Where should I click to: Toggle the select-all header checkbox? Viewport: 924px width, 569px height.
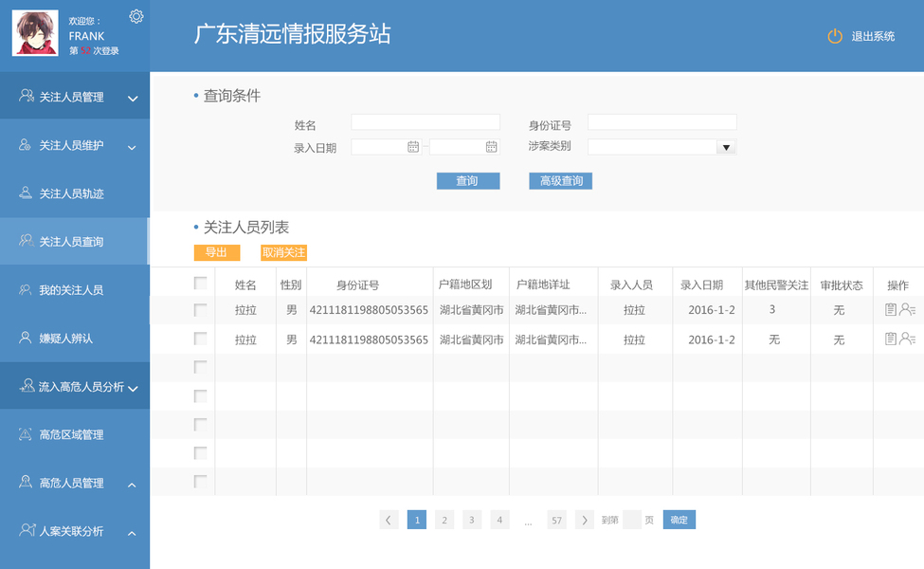point(200,283)
